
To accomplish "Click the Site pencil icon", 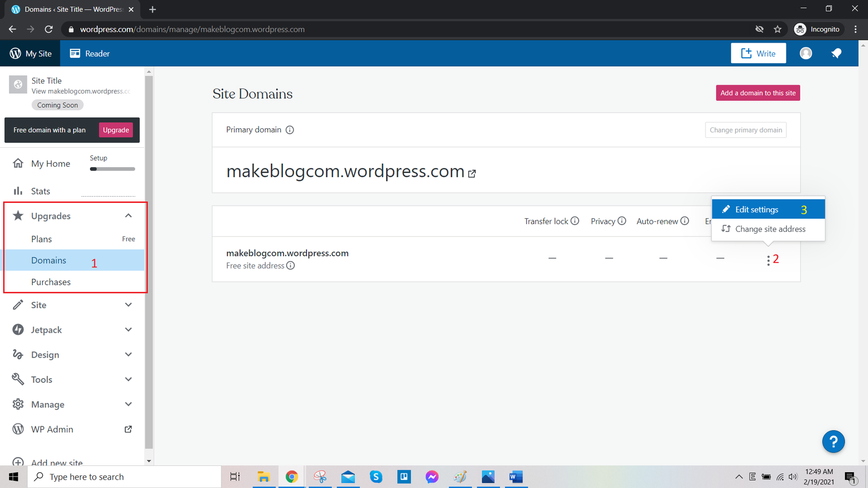I will click(18, 305).
